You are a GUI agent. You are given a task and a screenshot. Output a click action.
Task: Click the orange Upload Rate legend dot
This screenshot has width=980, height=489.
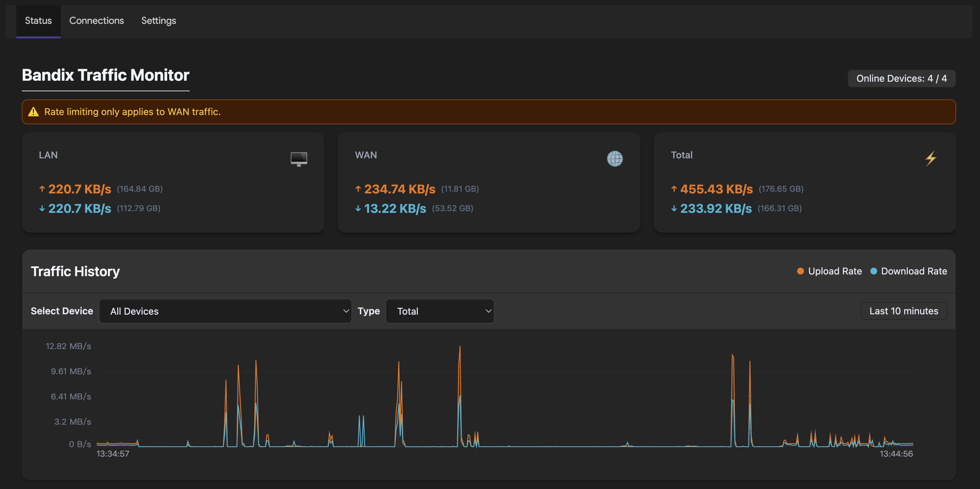pyautogui.click(x=801, y=271)
